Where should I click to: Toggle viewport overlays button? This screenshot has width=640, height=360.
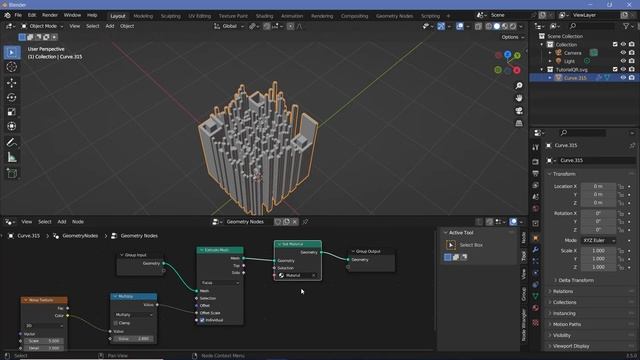[x=460, y=27]
